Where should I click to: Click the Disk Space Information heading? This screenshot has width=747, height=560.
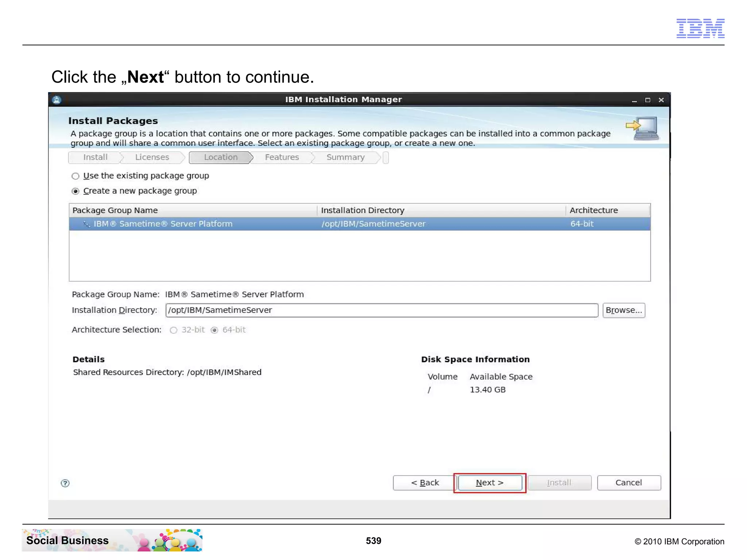tap(475, 359)
